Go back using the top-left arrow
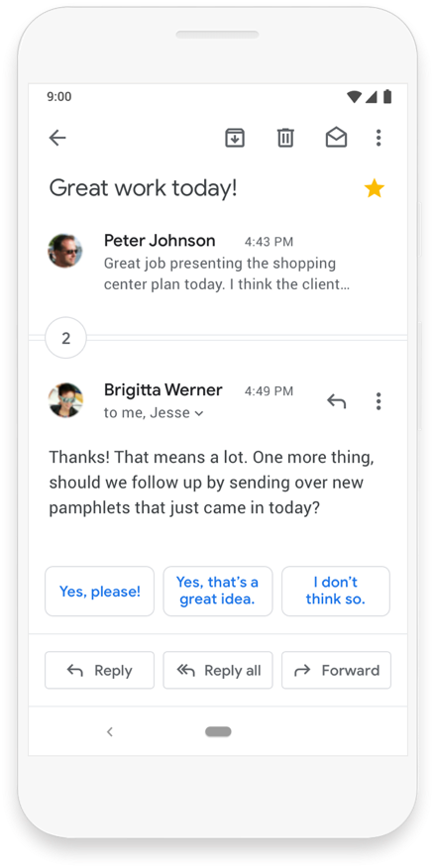 click(x=57, y=138)
